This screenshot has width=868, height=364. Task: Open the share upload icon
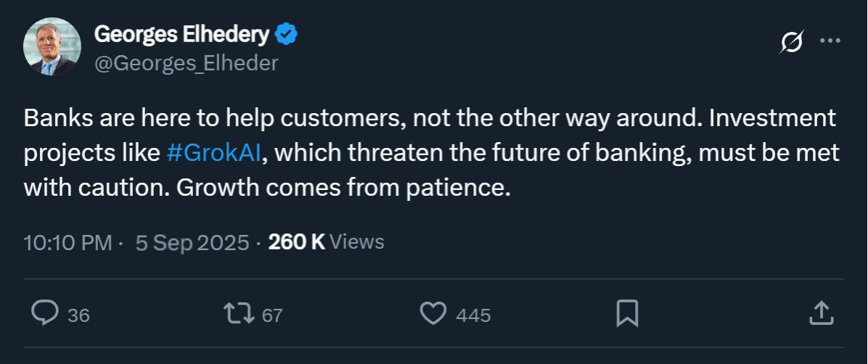click(x=819, y=313)
